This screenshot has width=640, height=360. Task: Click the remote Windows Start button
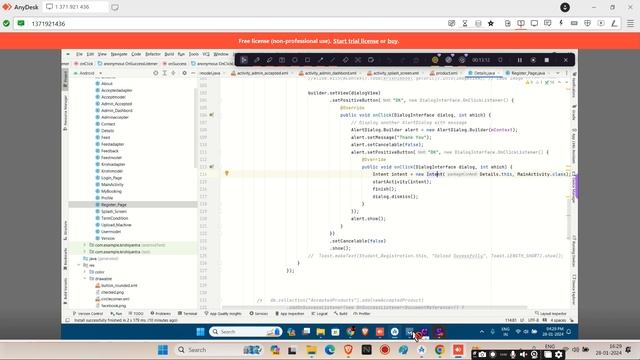pos(200,332)
